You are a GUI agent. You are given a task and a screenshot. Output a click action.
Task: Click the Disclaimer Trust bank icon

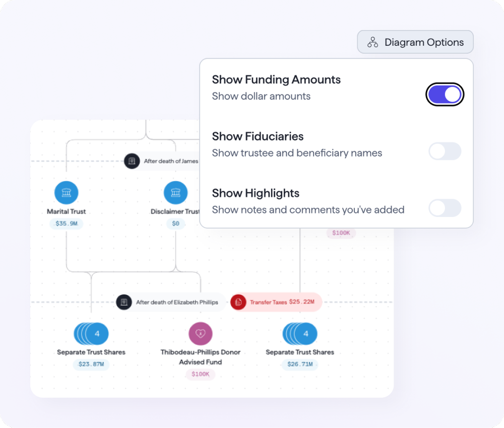[175, 193]
